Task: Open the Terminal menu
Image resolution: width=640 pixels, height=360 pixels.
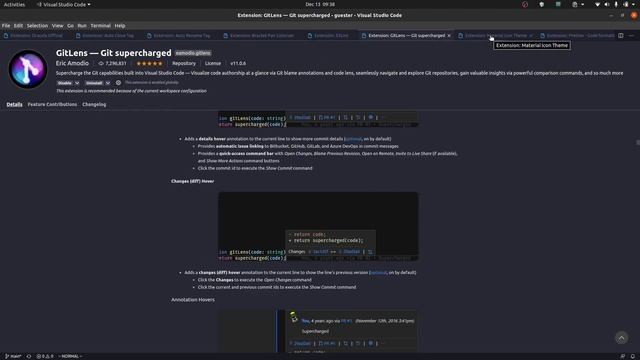Action: (100, 25)
